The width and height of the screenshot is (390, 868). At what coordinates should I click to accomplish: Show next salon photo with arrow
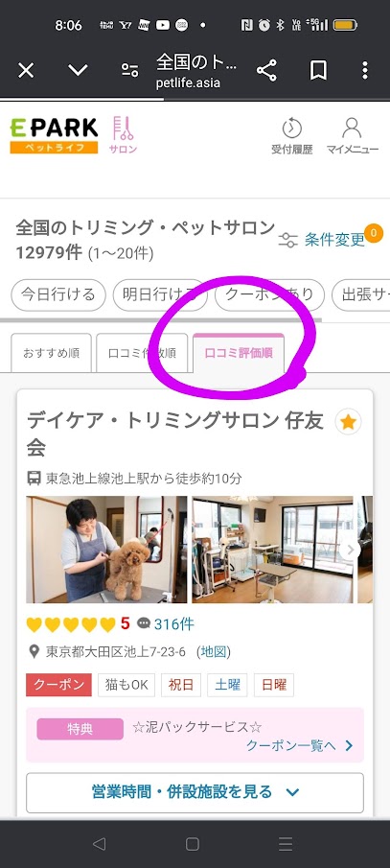pyautogui.click(x=350, y=550)
